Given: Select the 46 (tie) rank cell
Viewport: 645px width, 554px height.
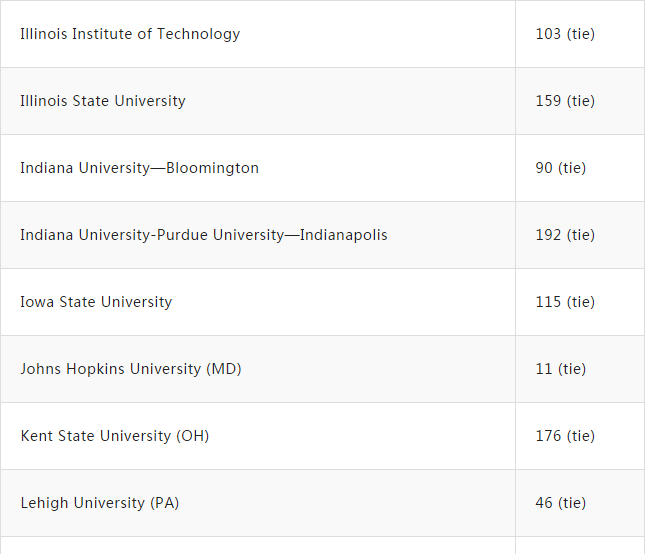Looking at the screenshot, I should [x=561, y=503].
